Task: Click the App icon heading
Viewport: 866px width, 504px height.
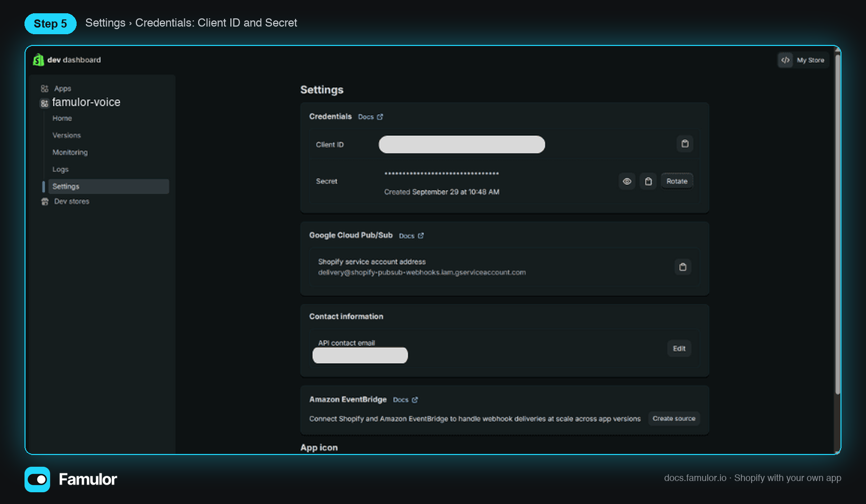Action: [x=319, y=447]
